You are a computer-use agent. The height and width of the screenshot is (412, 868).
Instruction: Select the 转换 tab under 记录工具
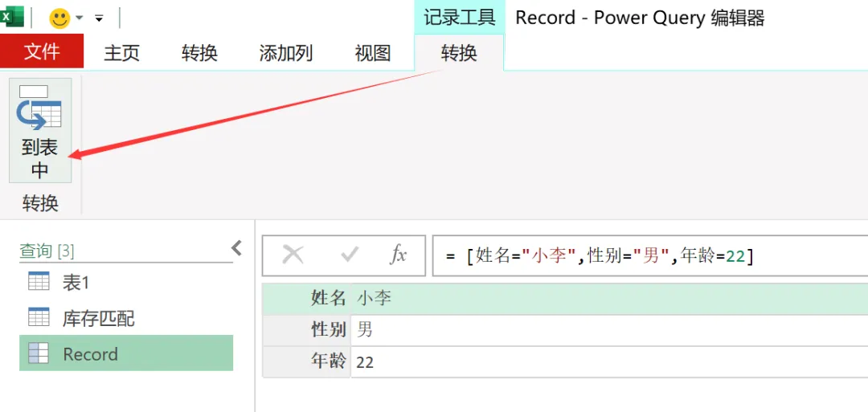pyautogui.click(x=459, y=53)
